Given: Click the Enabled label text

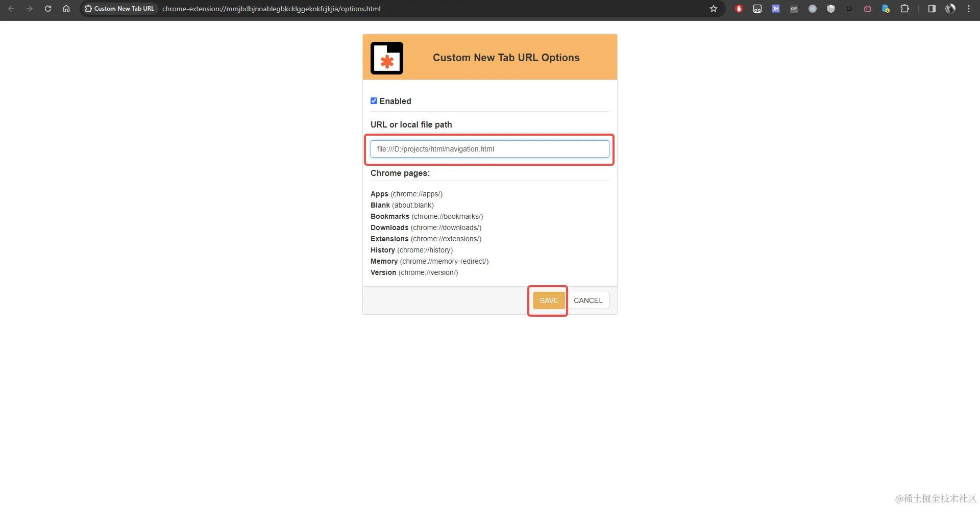Looking at the screenshot, I should 395,101.
